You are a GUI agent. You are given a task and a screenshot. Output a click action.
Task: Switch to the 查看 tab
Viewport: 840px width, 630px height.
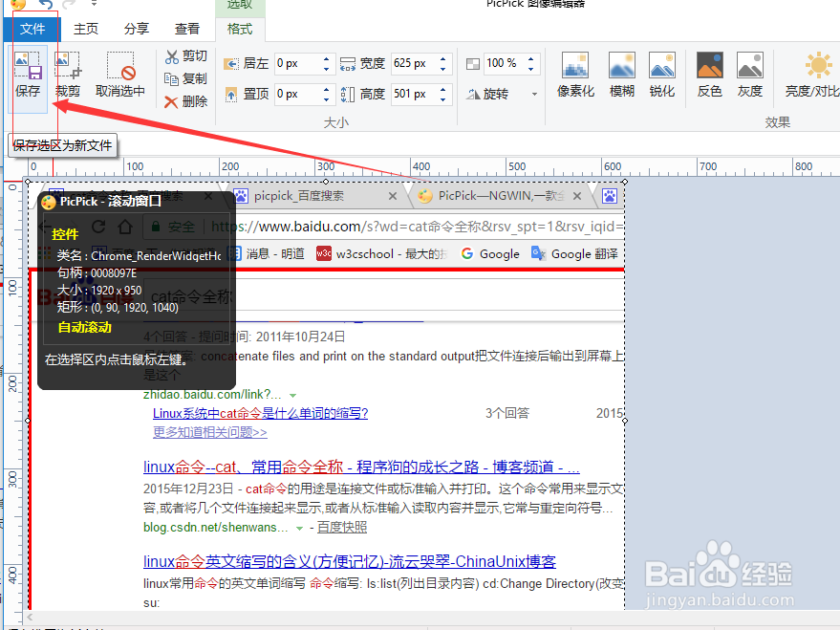(187, 29)
